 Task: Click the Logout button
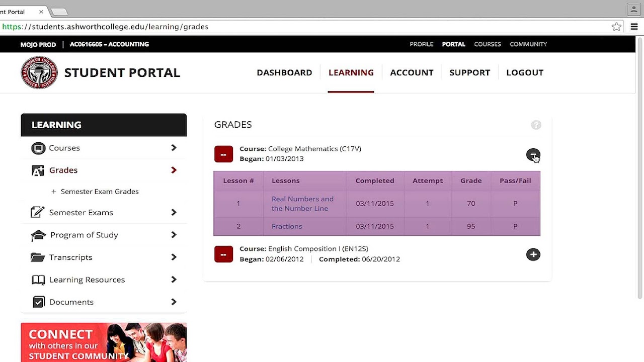coord(525,72)
